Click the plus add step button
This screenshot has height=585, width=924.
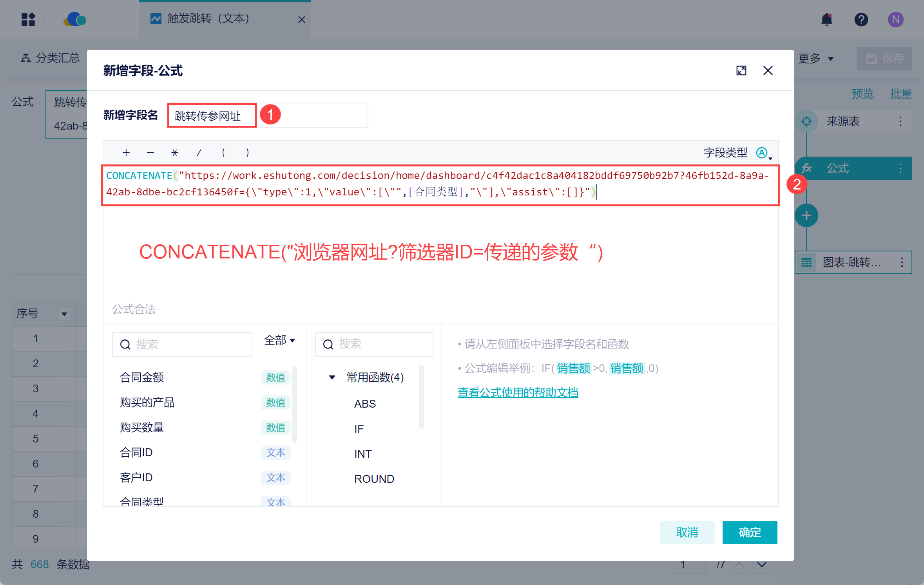(x=806, y=215)
